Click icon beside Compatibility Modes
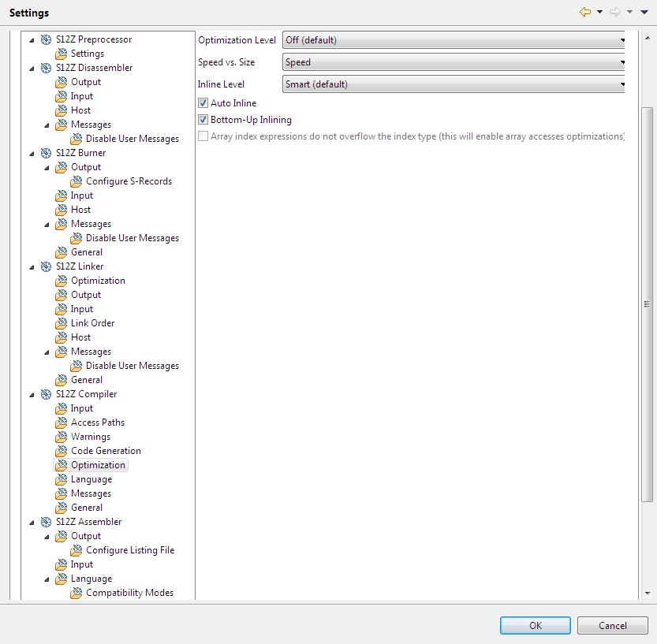The image size is (657, 644). (77, 593)
